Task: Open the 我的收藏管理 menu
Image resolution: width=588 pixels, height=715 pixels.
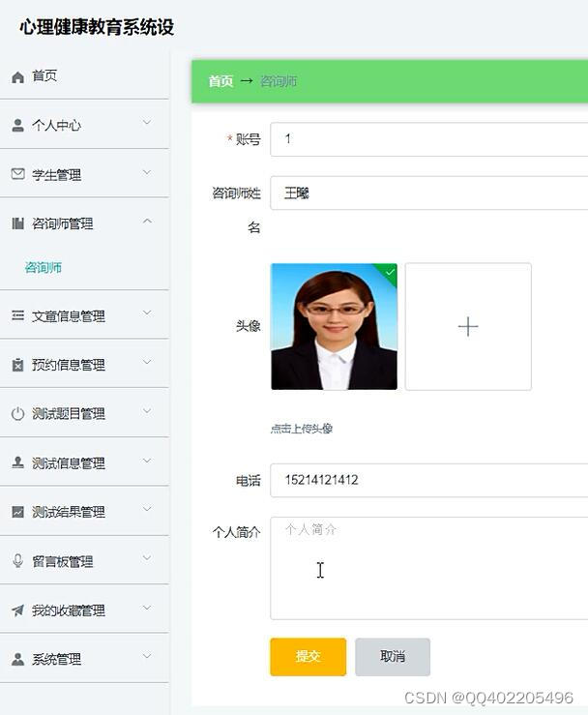Action: (x=69, y=611)
